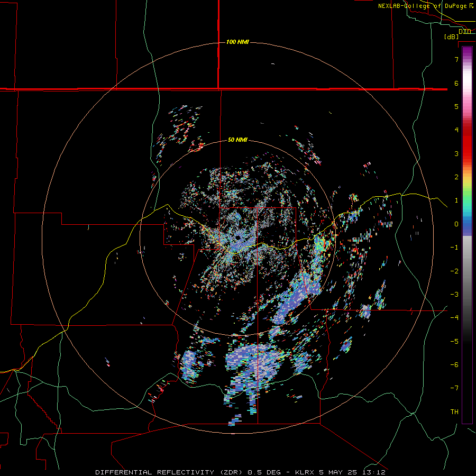
Task: Click the 6 value on the dB scale
Action: 456,83
